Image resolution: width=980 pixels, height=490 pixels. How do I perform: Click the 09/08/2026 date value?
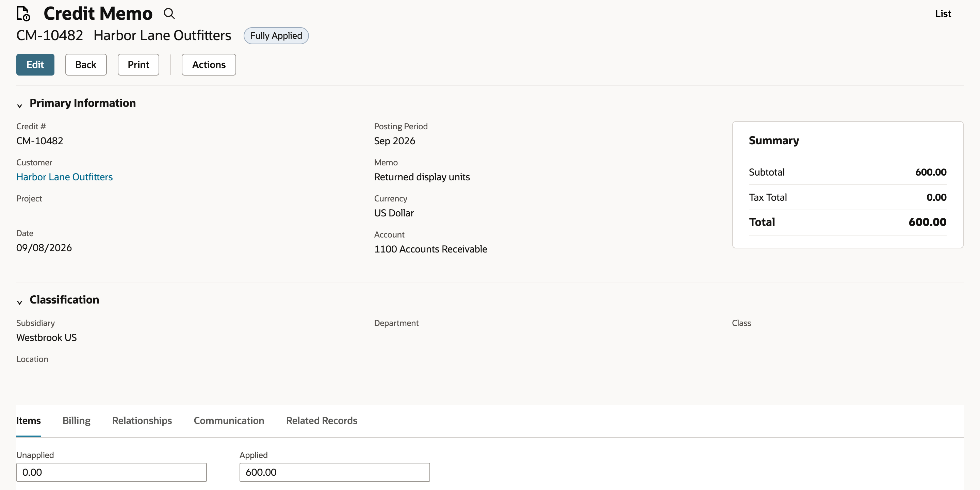click(x=44, y=248)
